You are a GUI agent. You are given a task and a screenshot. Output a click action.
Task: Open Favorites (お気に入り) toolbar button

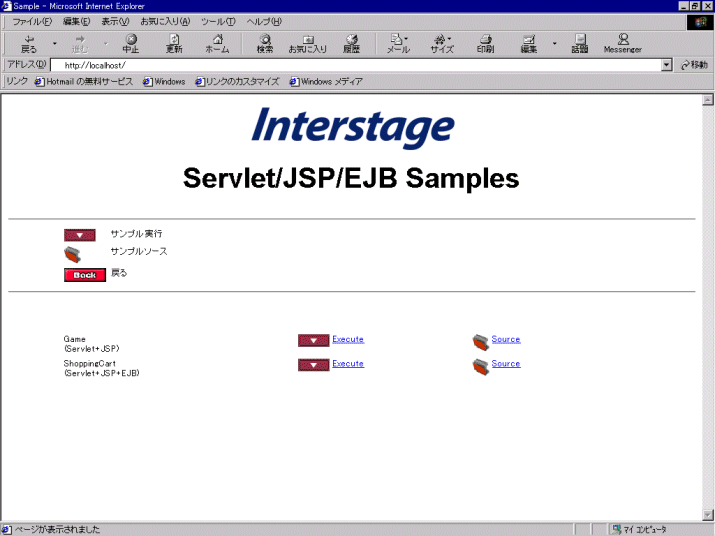308,44
